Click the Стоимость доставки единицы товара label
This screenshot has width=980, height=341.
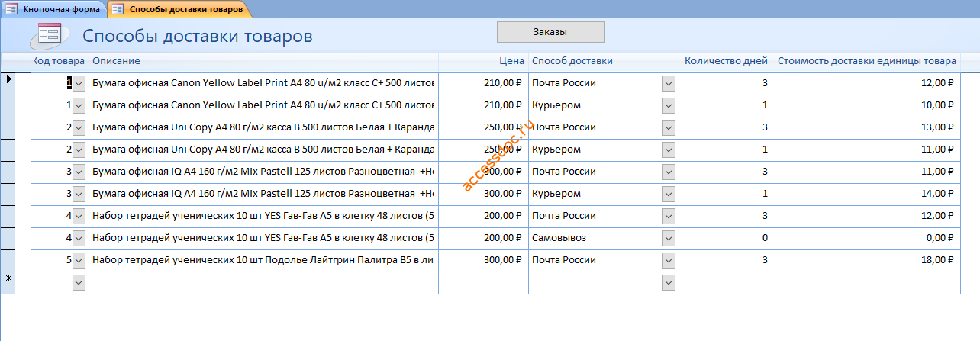click(867, 61)
